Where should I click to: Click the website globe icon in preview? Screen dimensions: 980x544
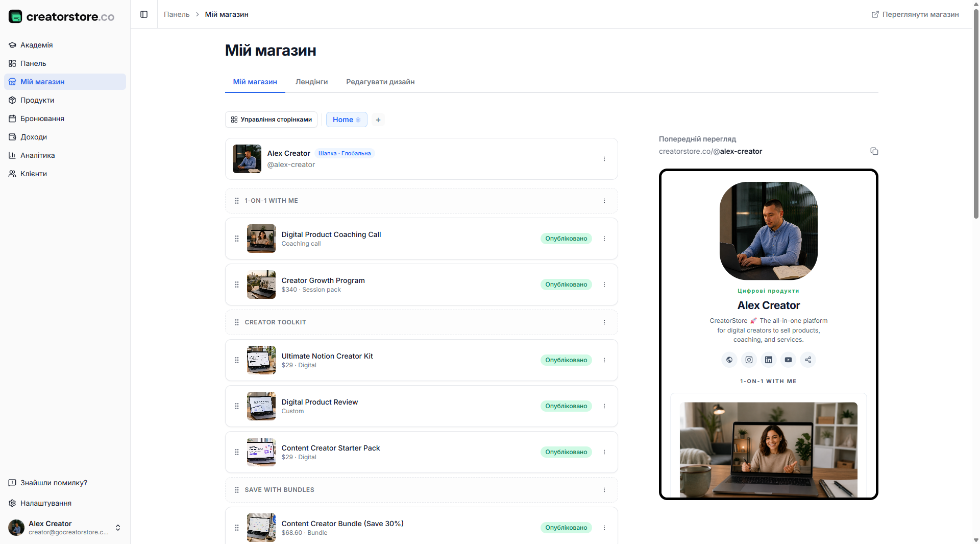tap(729, 360)
